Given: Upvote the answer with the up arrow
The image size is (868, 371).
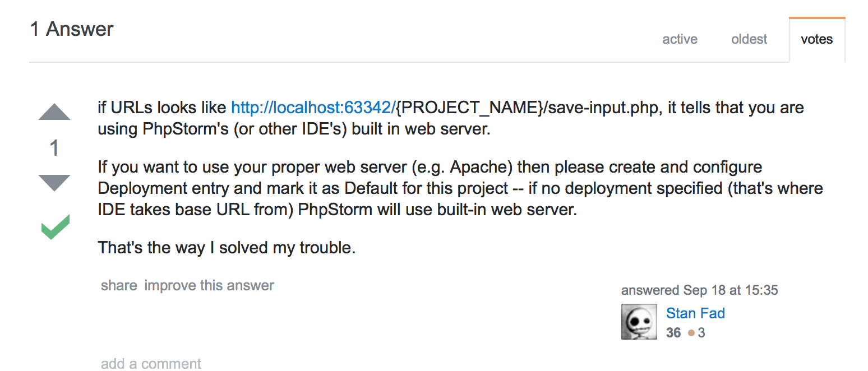Looking at the screenshot, I should [x=54, y=112].
